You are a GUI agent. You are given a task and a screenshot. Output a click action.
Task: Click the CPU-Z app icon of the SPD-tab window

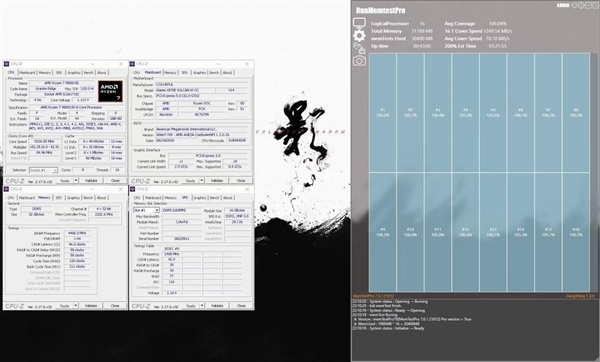[x=132, y=189]
